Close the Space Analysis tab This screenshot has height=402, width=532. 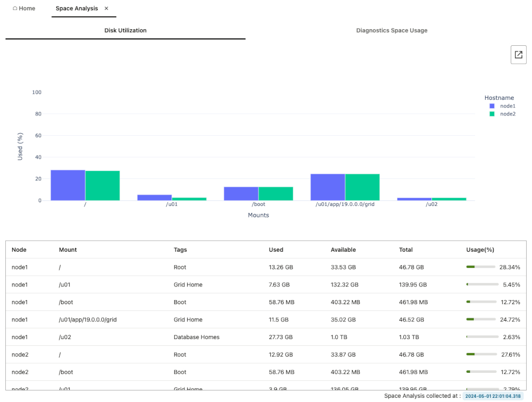point(106,8)
